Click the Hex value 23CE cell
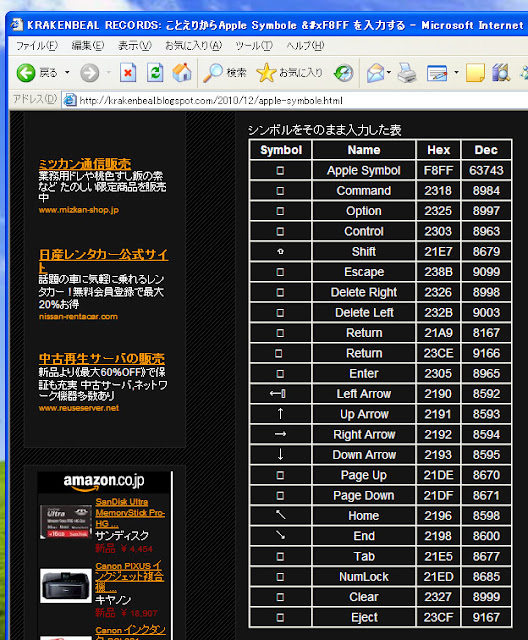 (x=438, y=353)
